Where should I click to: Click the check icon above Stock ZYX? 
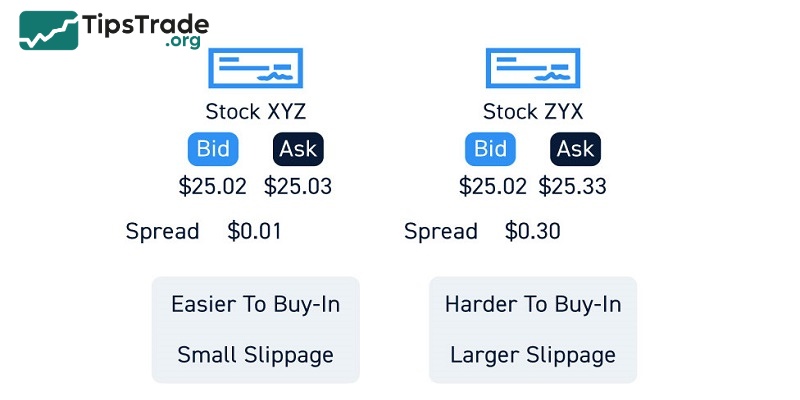click(532, 70)
